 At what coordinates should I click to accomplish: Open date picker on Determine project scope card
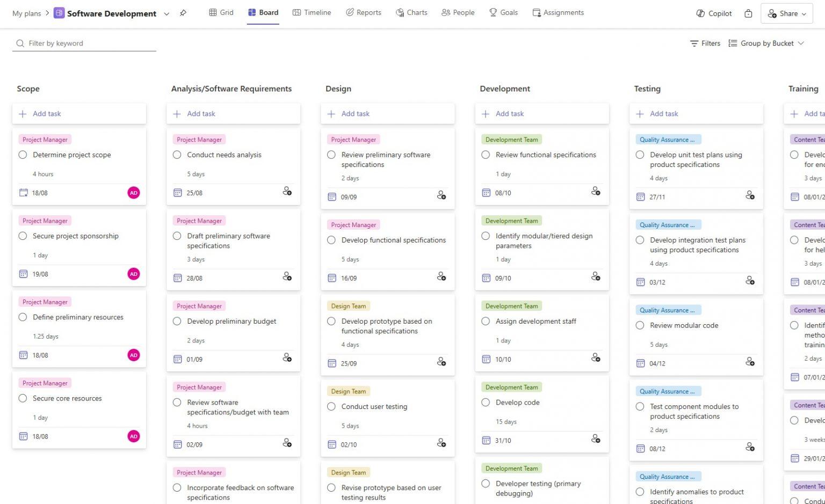[x=24, y=192]
